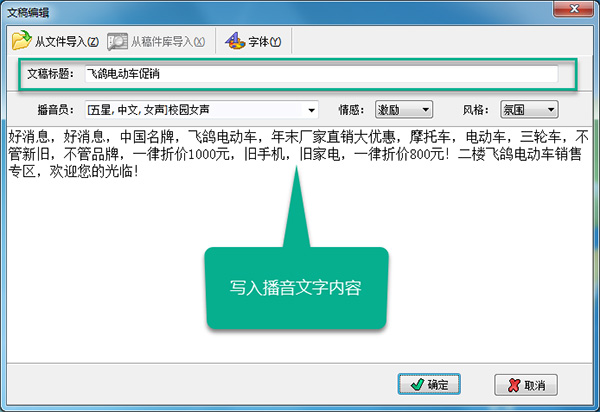
Task: Cancel with the 取消 button text
Action: (535, 385)
